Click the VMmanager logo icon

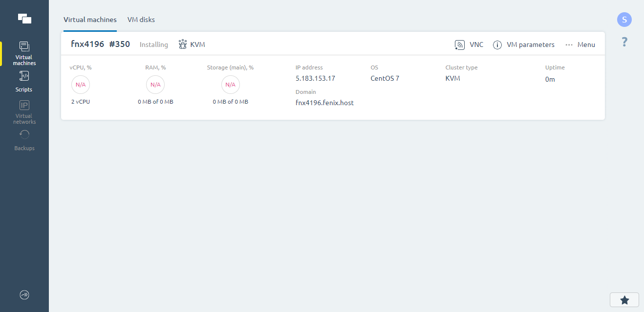point(24,19)
